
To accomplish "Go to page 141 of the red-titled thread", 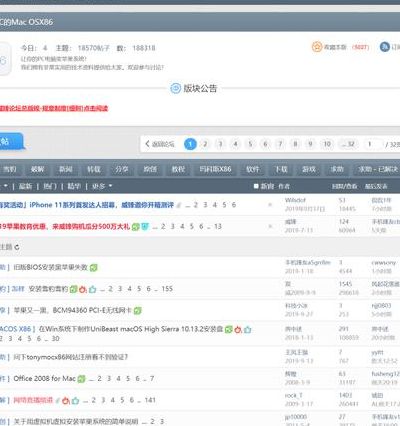I will pos(150,400).
